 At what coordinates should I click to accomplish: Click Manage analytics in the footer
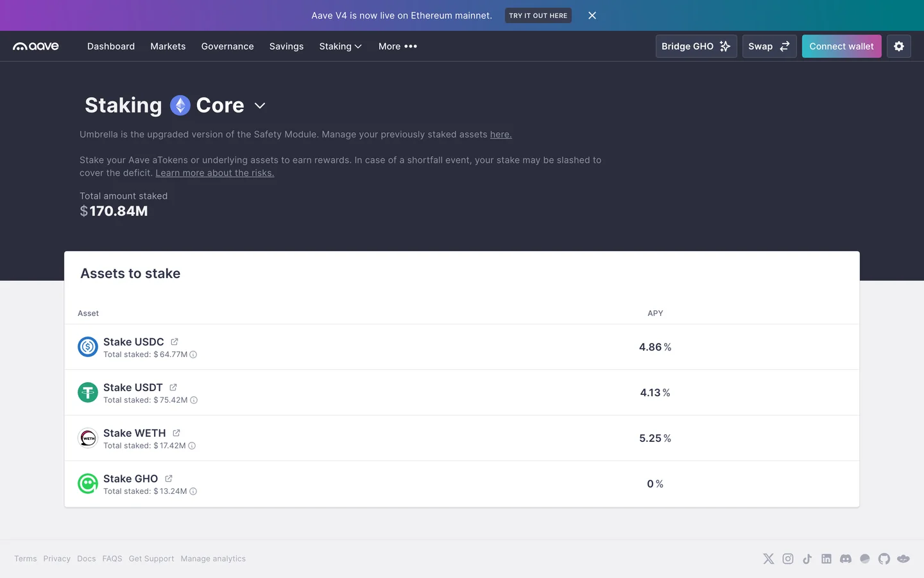click(213, 559)
